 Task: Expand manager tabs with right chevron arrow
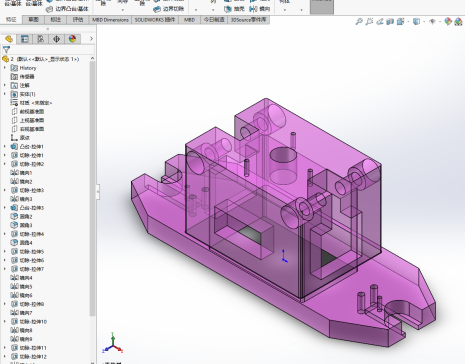[91, 39]
